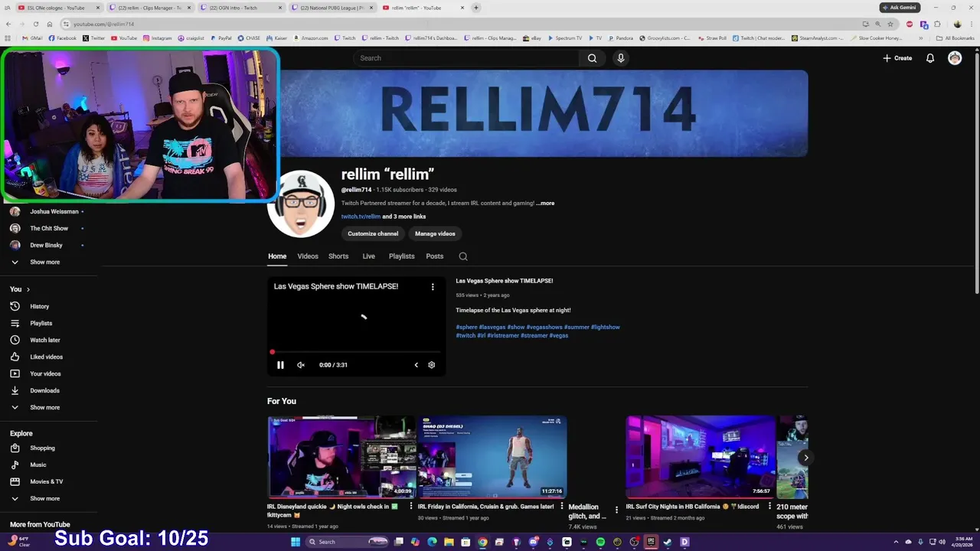Screen dimensions: 980x551
Task: Start voice search with the microphone icon
Action: coord(621,58)
